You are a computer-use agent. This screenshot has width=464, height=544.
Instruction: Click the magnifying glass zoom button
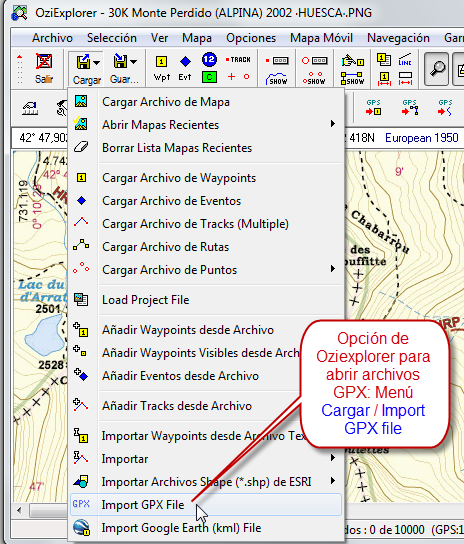coord(437,69)
